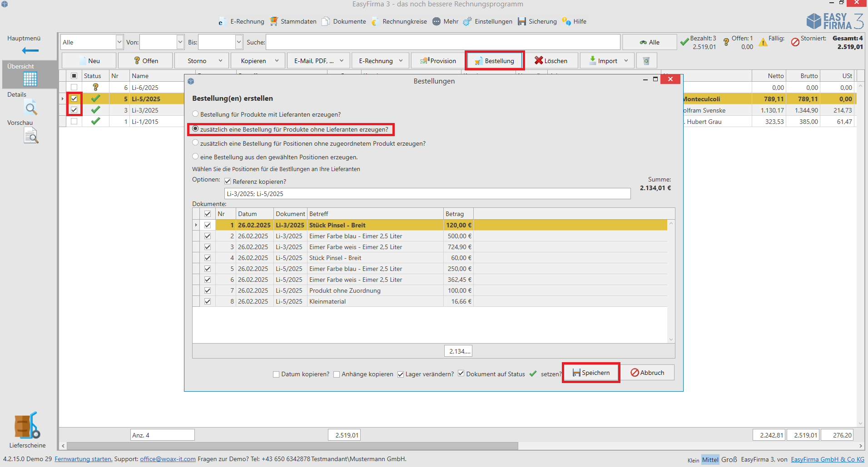
Task: Toggle Anhänge kopieren checkbox
Action: [x=337, y=374]
